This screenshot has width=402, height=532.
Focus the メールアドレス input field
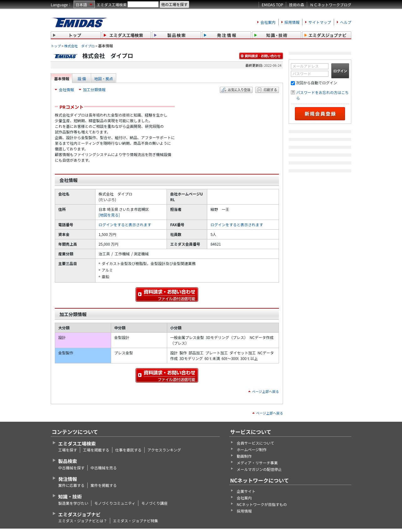310,66
